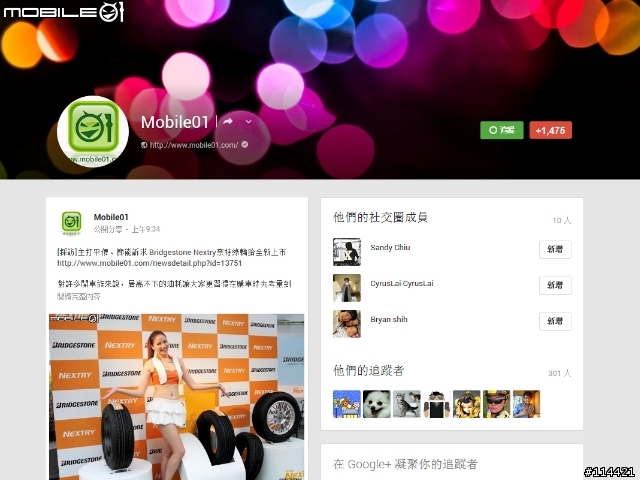Open Sandy Chiu's name link
This screenshot has height=480, width=640.
[390, 247]
